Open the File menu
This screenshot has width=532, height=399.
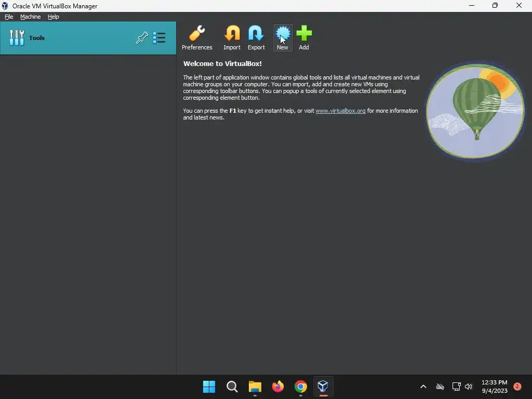pos(9,17)
